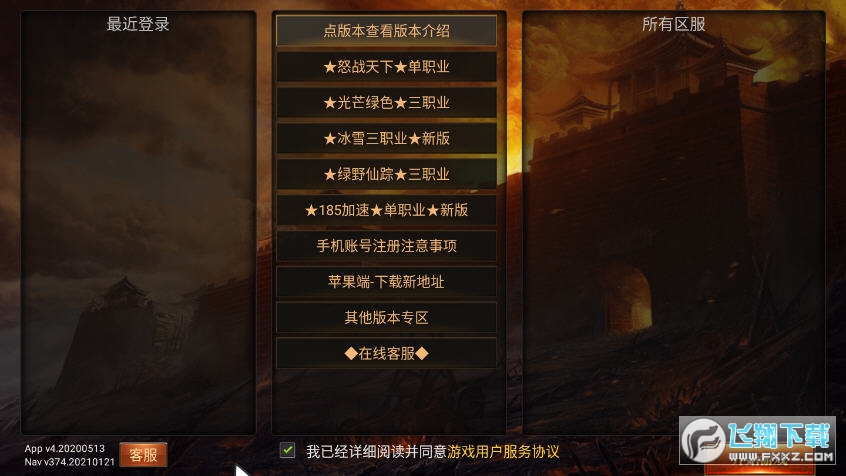Click the 我已经详细阅读并同意 label text
The height and width of the screenshot is (476, 846).
(376, 452)
